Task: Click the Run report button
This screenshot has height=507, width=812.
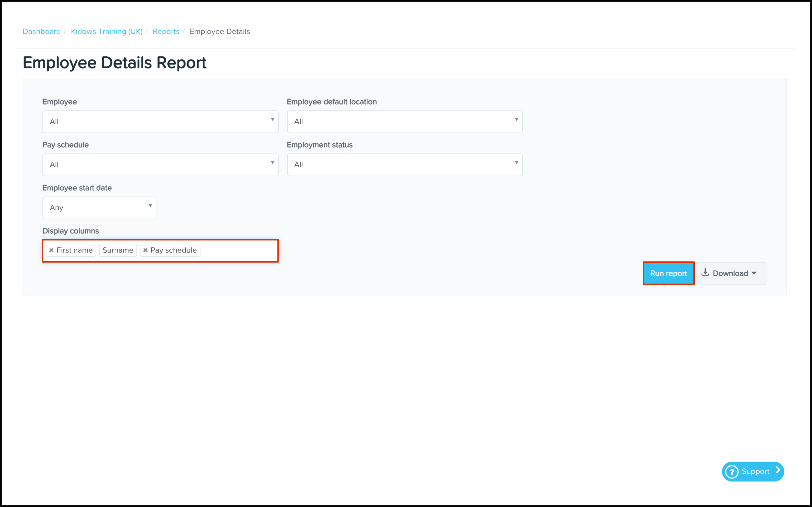Action: (x=668, y=273)
